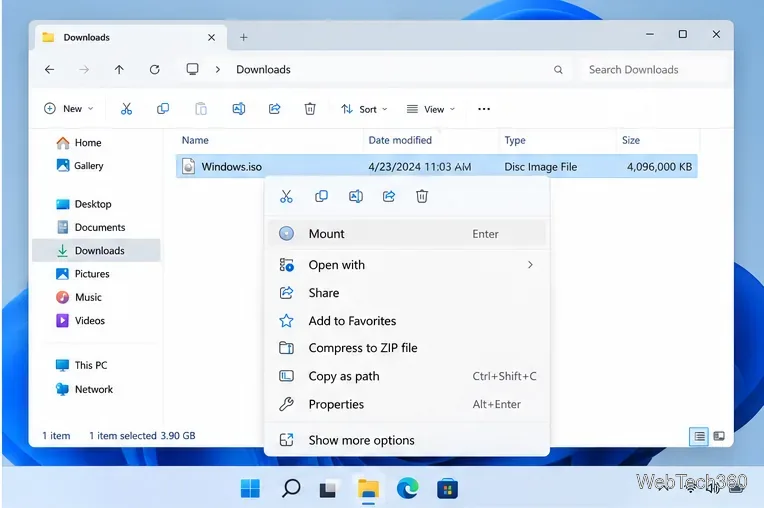764x508 pixels.
Task: Select Compress to ZIP file
Action: [407, 348]
